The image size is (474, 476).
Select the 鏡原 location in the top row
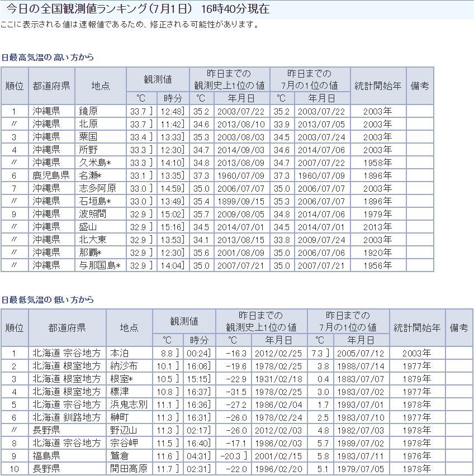88,111
